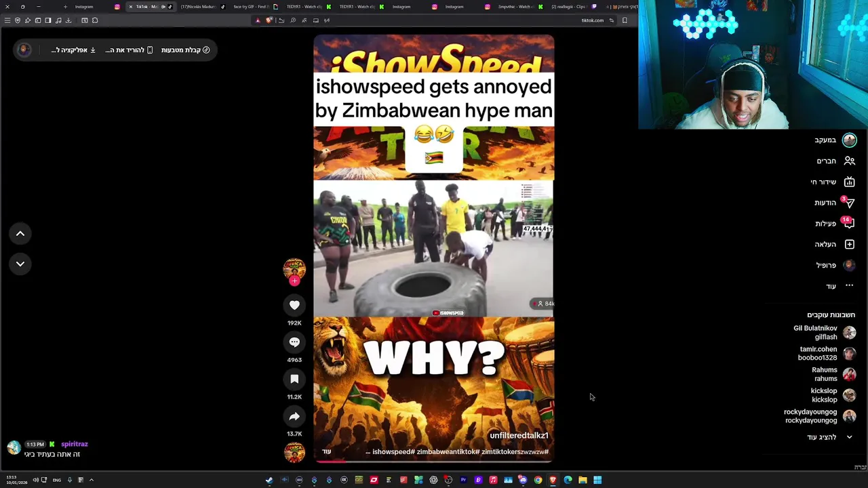The width and height of the screenshot is (868, 488).
Task: Open the חברים (Friends) sidebar item
Action: click(835, 161)
